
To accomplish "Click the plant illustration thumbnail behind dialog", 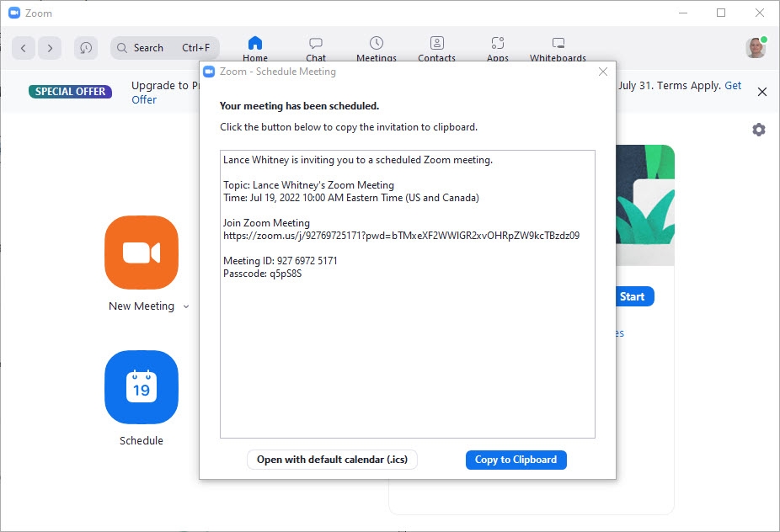I will tap(645, 205).
